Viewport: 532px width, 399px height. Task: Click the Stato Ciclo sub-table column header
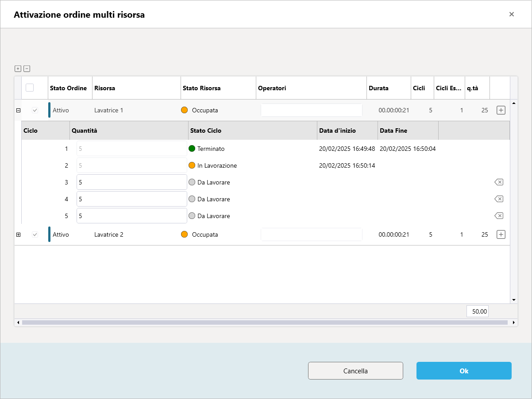pos(253,130)
